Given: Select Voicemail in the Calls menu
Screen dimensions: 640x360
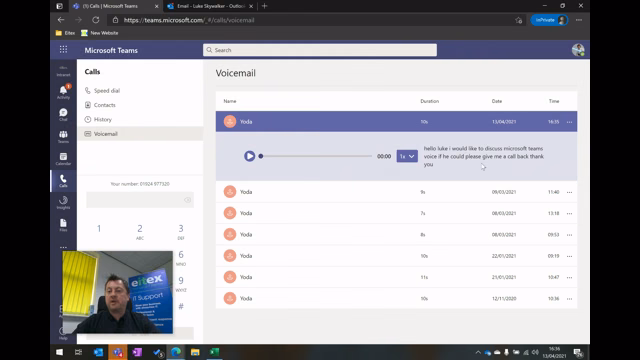Looking at the screenshot, I should [x=140, y=133].
